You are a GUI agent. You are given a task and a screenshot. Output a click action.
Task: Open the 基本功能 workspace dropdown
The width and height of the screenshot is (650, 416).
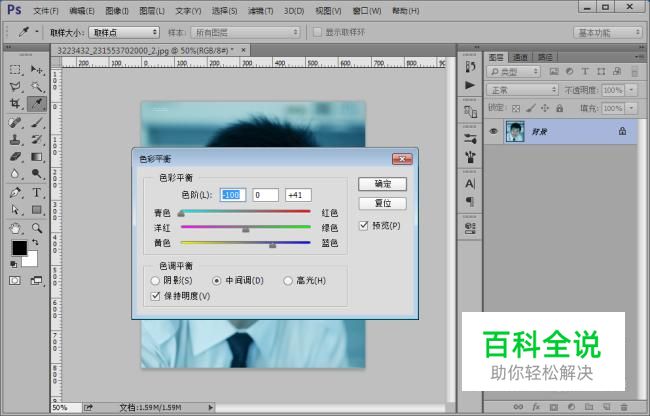tap(608, 32)
